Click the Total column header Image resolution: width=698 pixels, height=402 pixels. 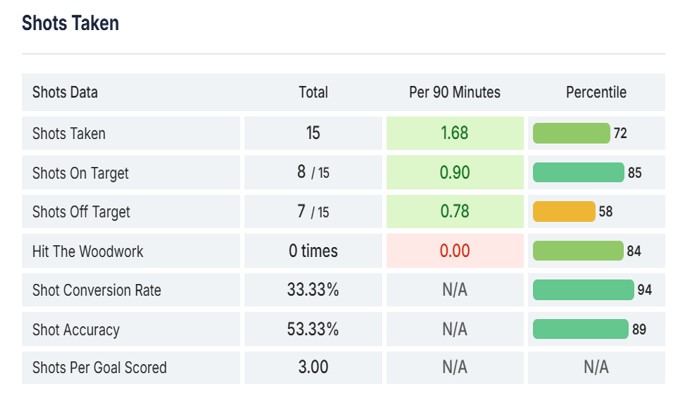click(313, 92)
